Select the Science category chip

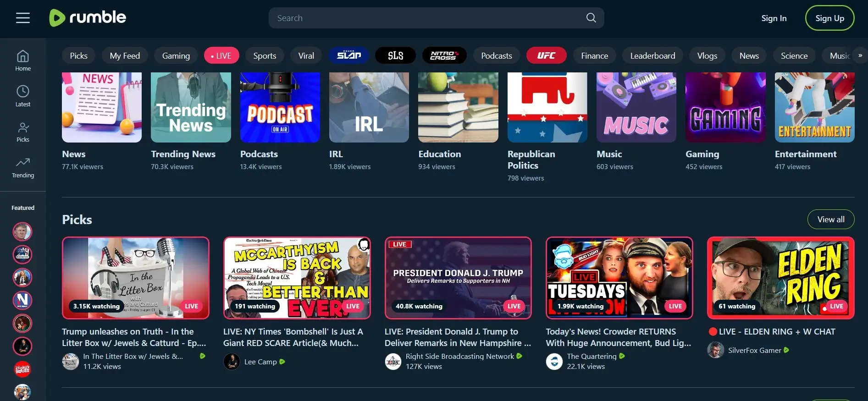(794, 55)
